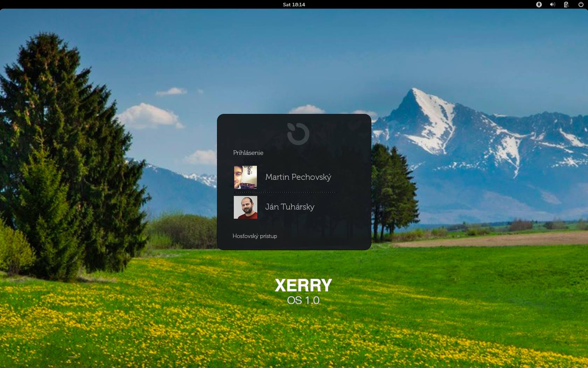
Task: Click the XERRY logo below login panel
Action: tap(303, 285)
